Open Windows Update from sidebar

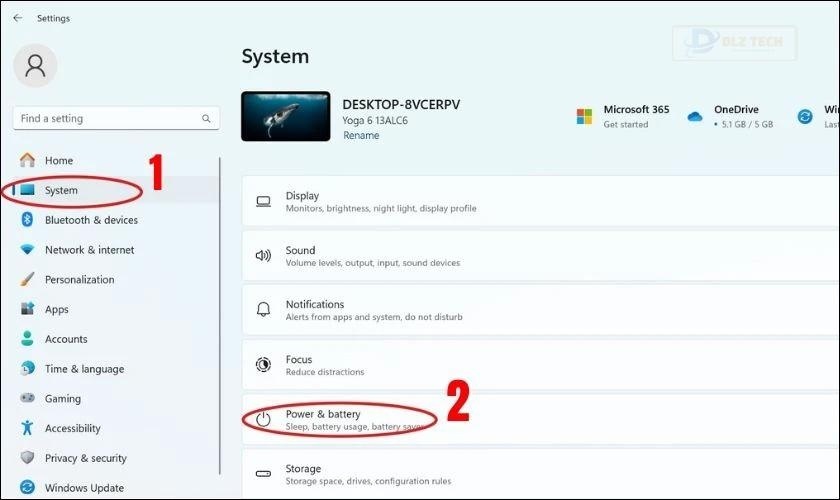click(84, 488)
